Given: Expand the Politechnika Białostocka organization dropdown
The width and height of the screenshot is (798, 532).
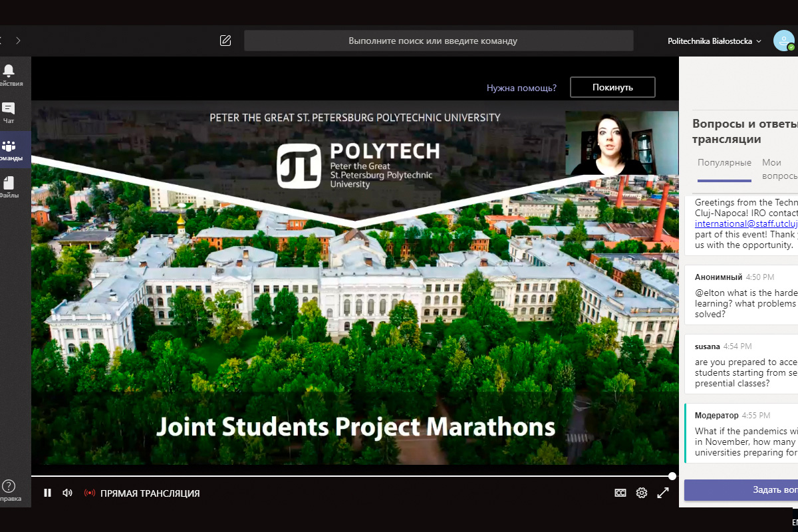Looking at the screenshot, I should (x=714, y=41).
